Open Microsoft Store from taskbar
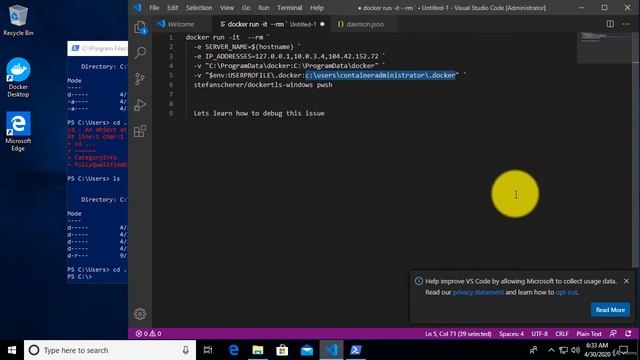Viewport: 640px width, 360px height. click(282, 350)
